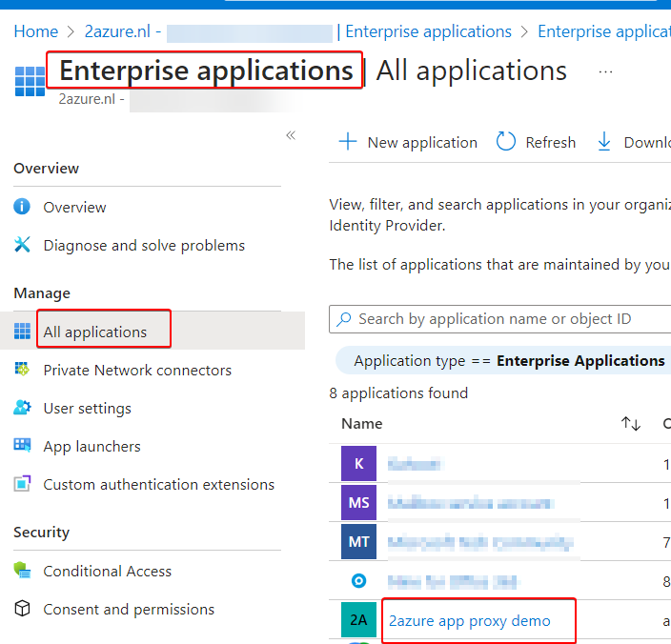Open Conditional Access under Security

coord(108,572)
